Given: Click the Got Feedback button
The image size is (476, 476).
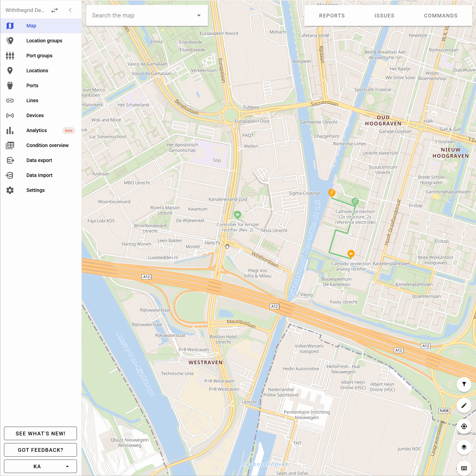Looking at the screenshot, I should point(40,450).
